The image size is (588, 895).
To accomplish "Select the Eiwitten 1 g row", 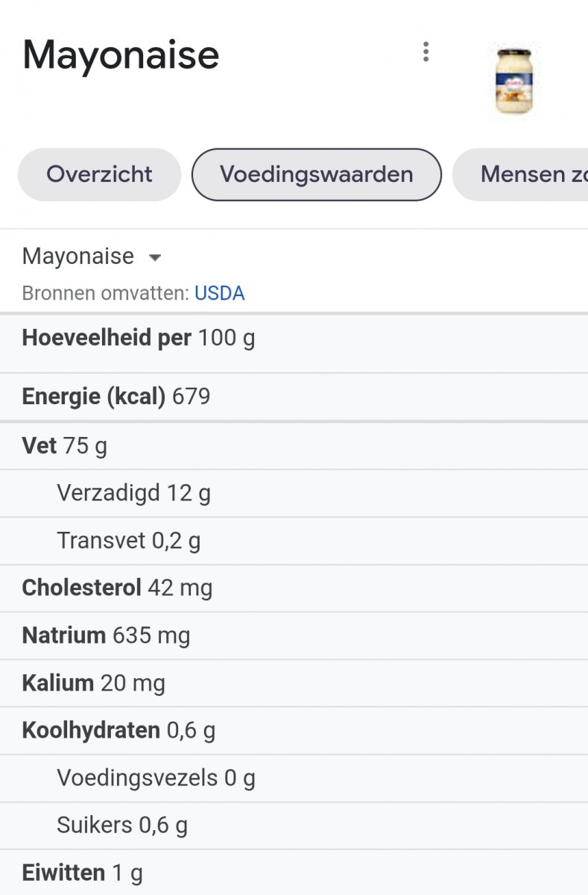I will pyautogui.click(x=82, y=873).
